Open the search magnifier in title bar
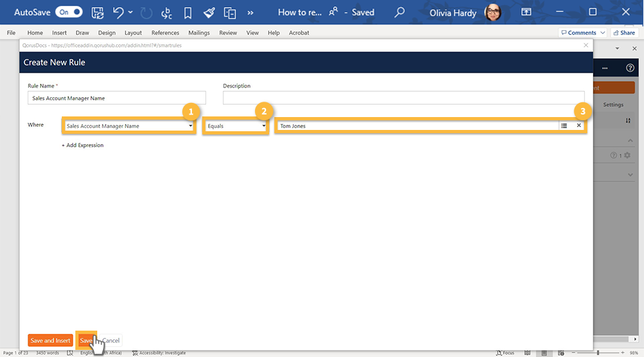644x357 pixels. [x=400, y=12]
